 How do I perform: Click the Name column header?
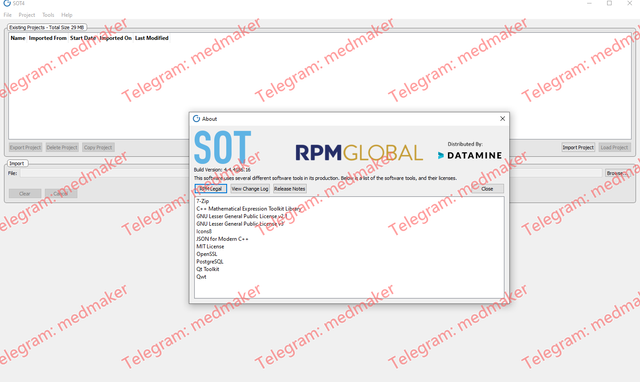[18, 38]
